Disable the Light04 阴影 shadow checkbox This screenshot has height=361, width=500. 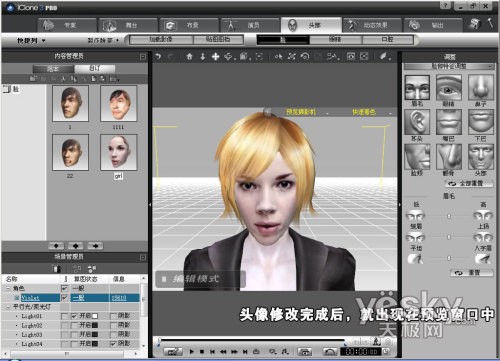coord(113,343)
